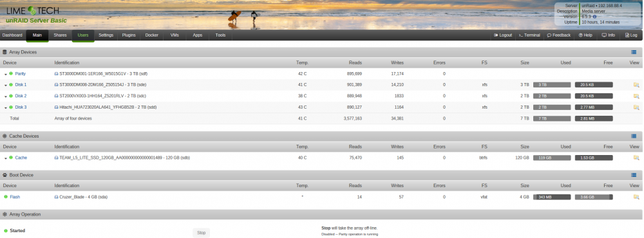This screenshot has height=238, width=644.
Task: Open the Parity device link
Action: click(20, 74)
